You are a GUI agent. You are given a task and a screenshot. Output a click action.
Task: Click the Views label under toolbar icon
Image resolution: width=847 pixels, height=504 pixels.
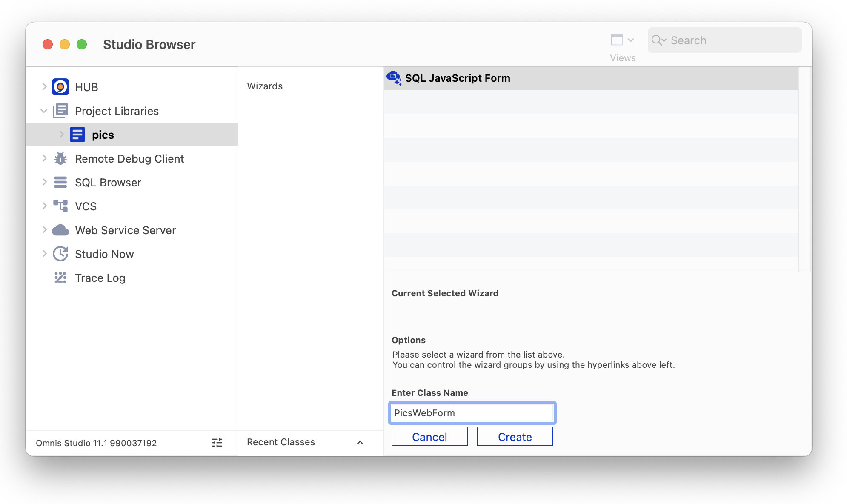(623, 58)
